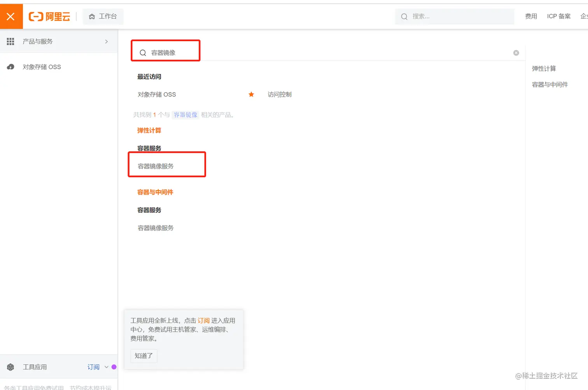This screenshot has width=588, height=390.
Task: Expand 产品与服务 with the chevron arrow
Action: [x=107, y=42]
